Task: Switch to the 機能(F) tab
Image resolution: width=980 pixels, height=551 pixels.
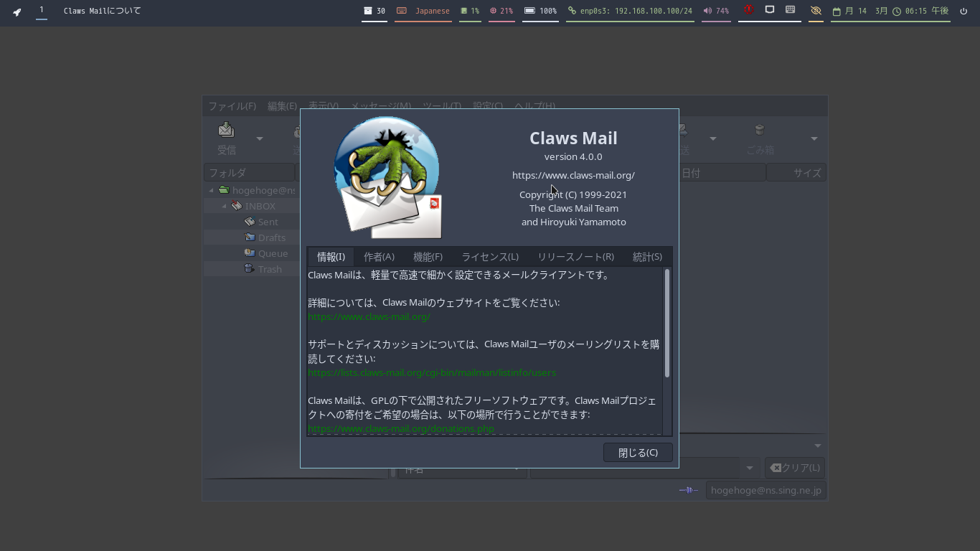Action: point(428,257)
